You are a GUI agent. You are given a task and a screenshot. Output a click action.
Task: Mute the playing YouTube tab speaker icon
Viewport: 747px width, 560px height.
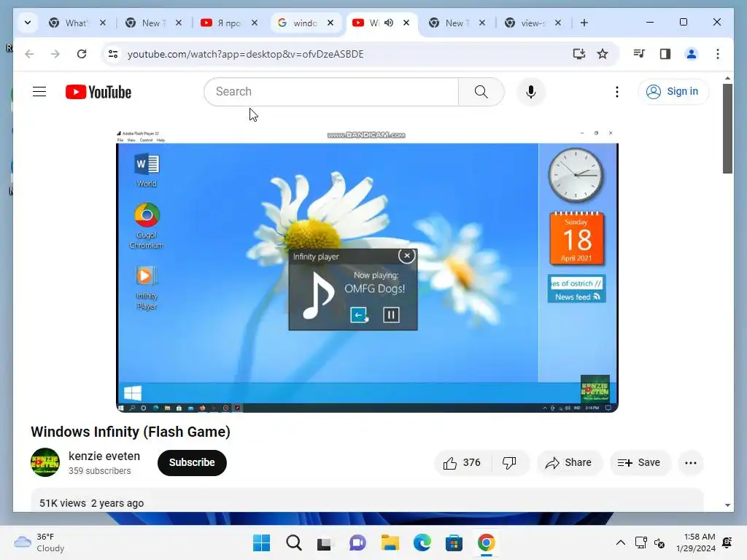(389, 23)
